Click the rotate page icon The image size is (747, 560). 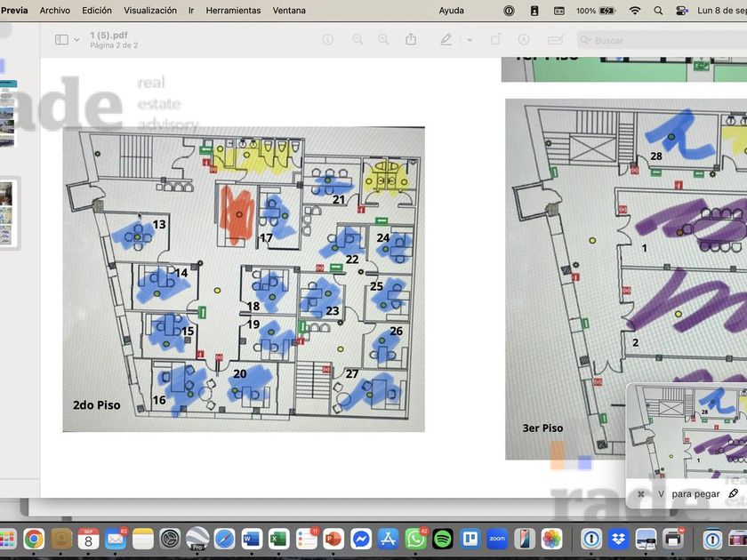[x=496, y=40]
